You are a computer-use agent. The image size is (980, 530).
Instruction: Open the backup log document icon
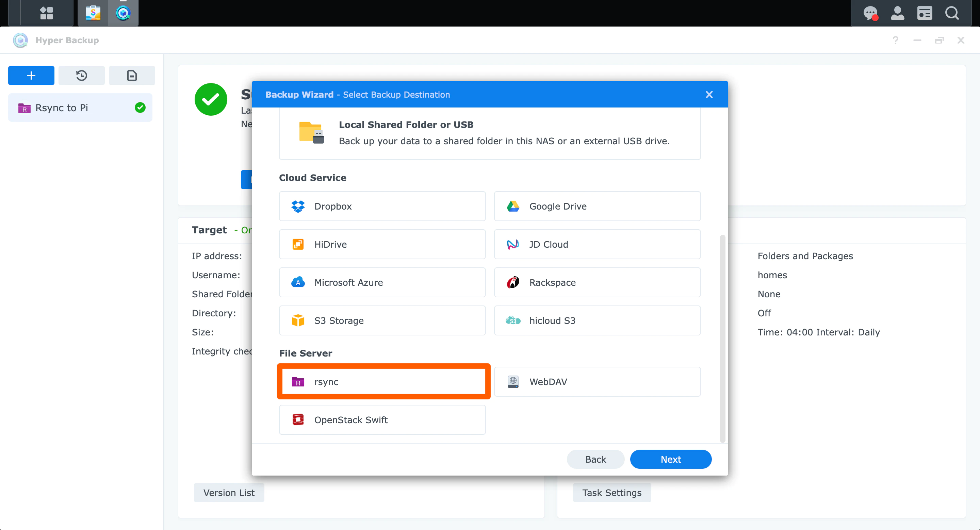tap(132, 75)
